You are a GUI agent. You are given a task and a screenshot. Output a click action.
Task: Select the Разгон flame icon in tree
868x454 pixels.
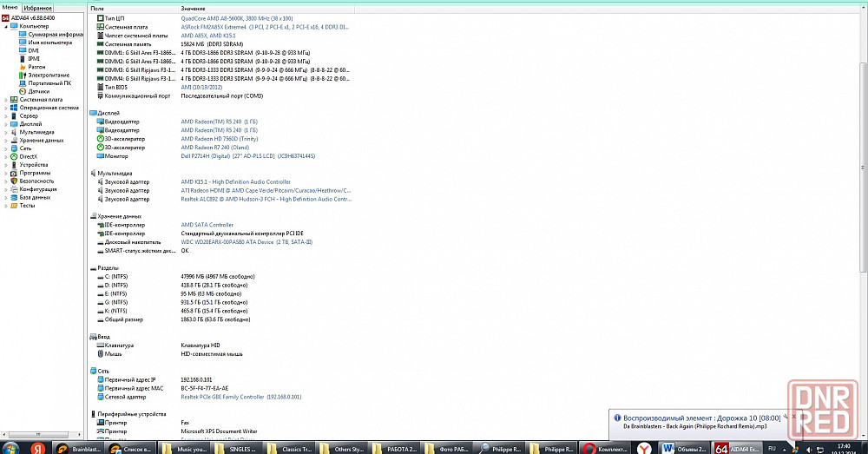(23, 67)
